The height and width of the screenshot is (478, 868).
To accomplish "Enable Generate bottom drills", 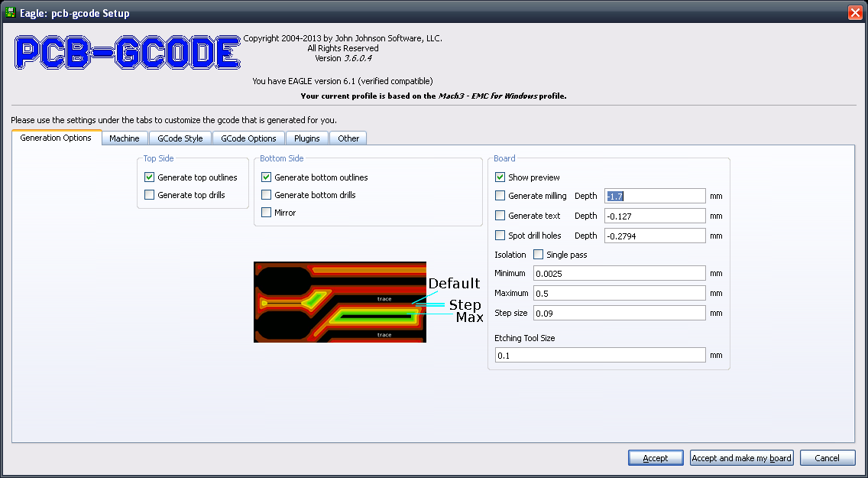I will [x=267, y=195].
